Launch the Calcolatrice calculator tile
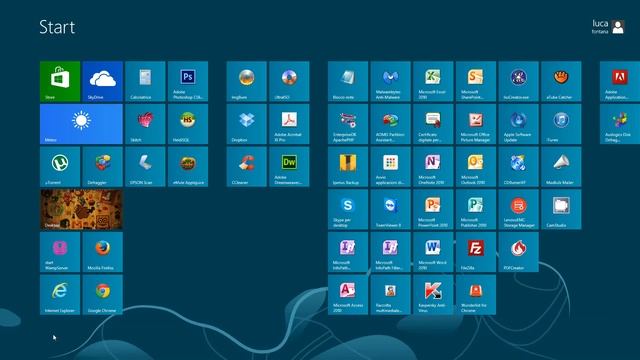 pyautogui.click(x=145, y=81)
